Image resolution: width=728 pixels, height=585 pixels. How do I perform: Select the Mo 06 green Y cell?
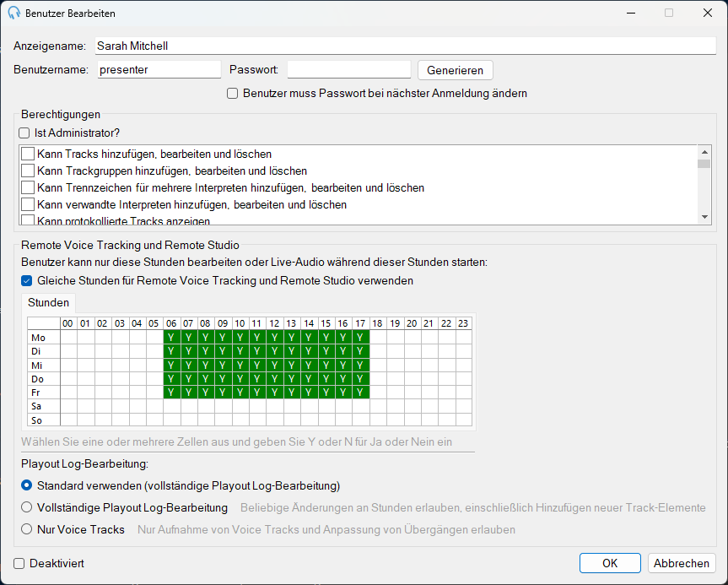tap(171, 338)
